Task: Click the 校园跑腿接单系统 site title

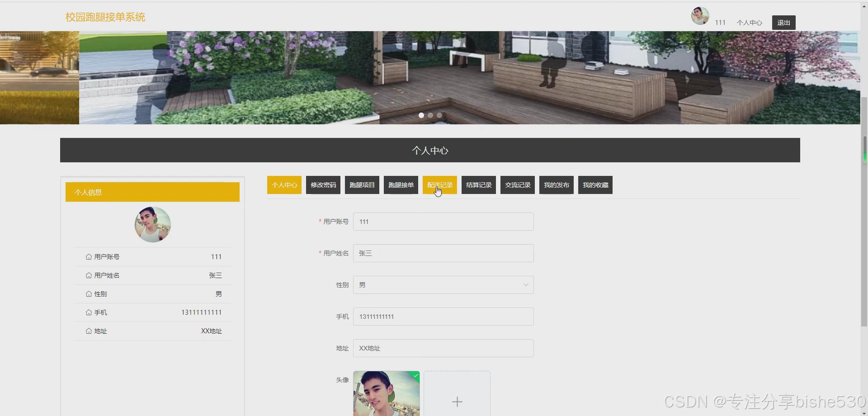Action: pyautogui.click(x=105, y=17)
